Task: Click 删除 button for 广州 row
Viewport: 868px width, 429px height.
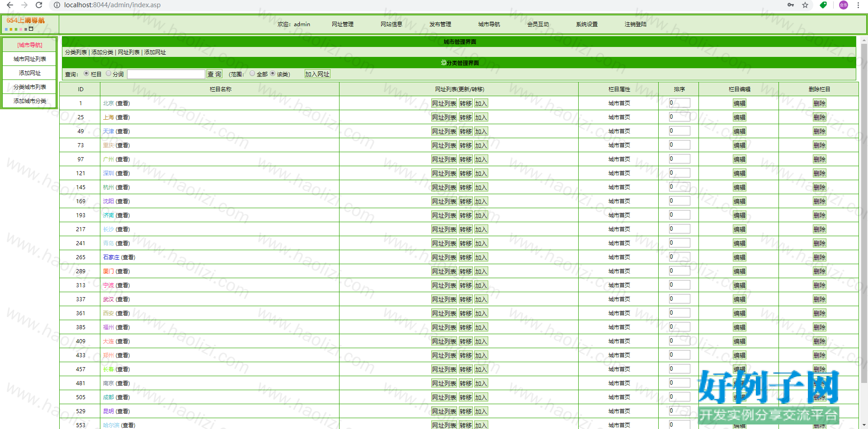Action: 819,159
